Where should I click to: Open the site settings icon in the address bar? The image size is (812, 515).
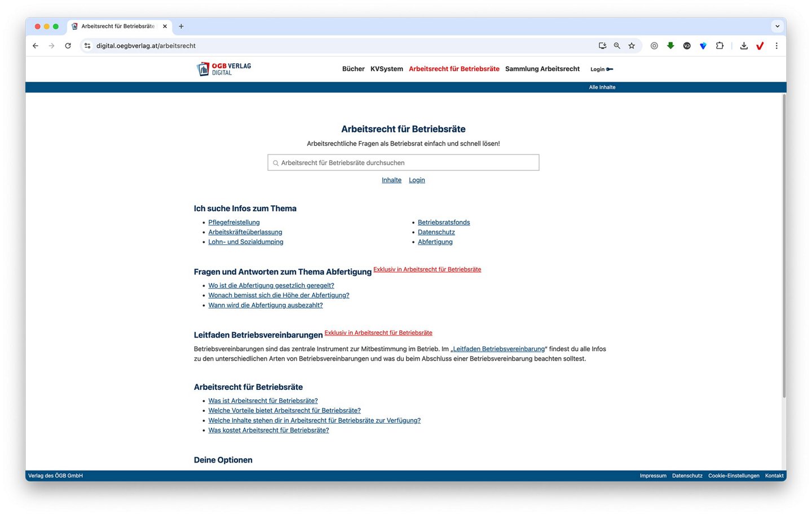(87, 46)
